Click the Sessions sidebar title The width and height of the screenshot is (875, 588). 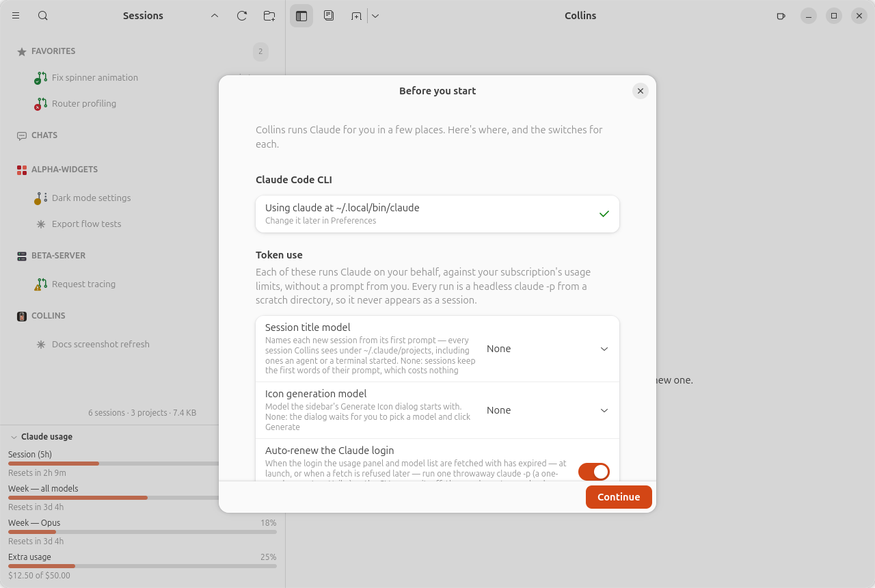pos(143,16)
